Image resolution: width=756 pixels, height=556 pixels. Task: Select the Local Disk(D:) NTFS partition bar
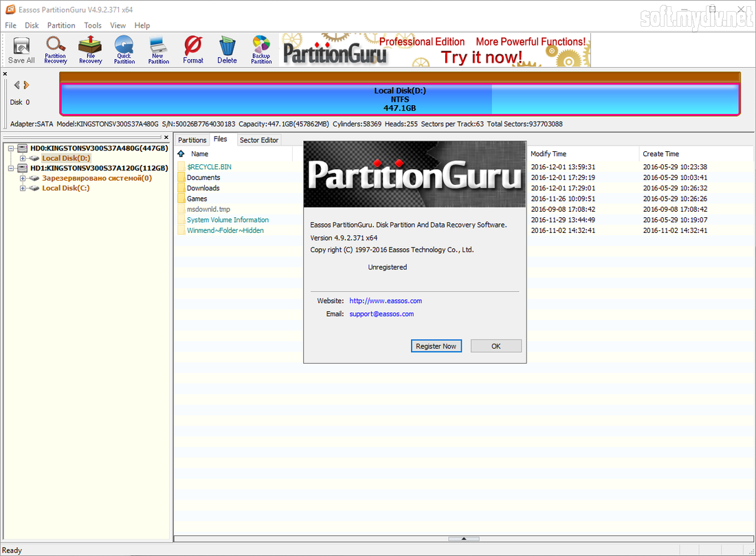[x=400, y=100]
